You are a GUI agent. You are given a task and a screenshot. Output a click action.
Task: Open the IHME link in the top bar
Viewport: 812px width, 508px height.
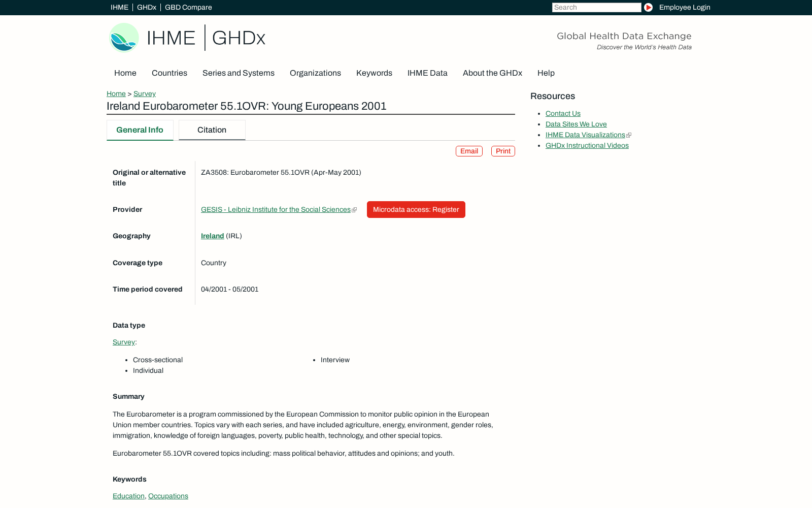tap(119, 7)
